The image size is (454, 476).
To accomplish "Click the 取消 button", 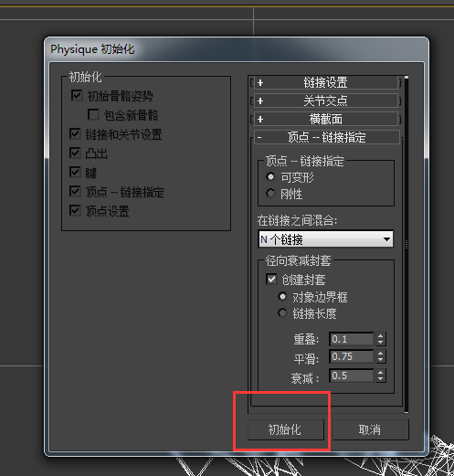I will click(371, 429).
